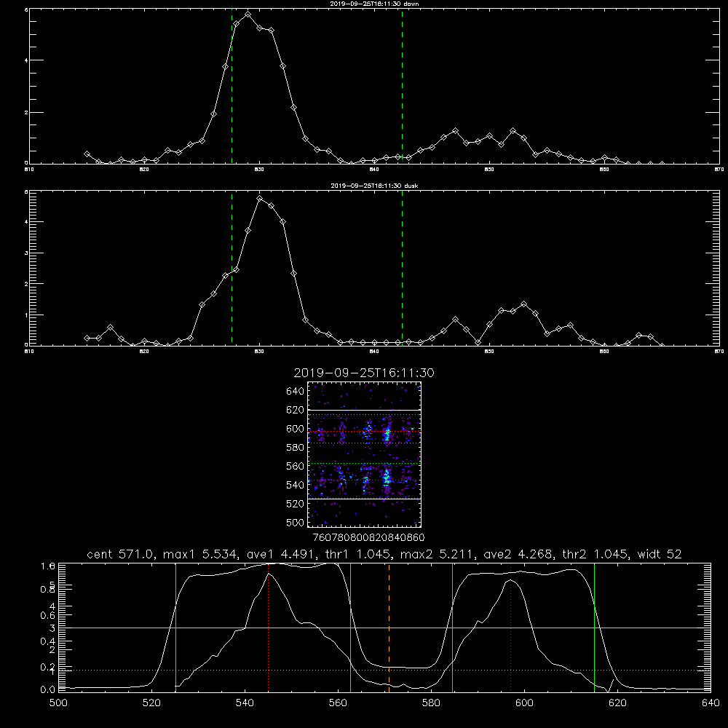This screenshot has width=728, height=728.
Task: Click the red dotted peak line near 545
Action: point(269,628)
